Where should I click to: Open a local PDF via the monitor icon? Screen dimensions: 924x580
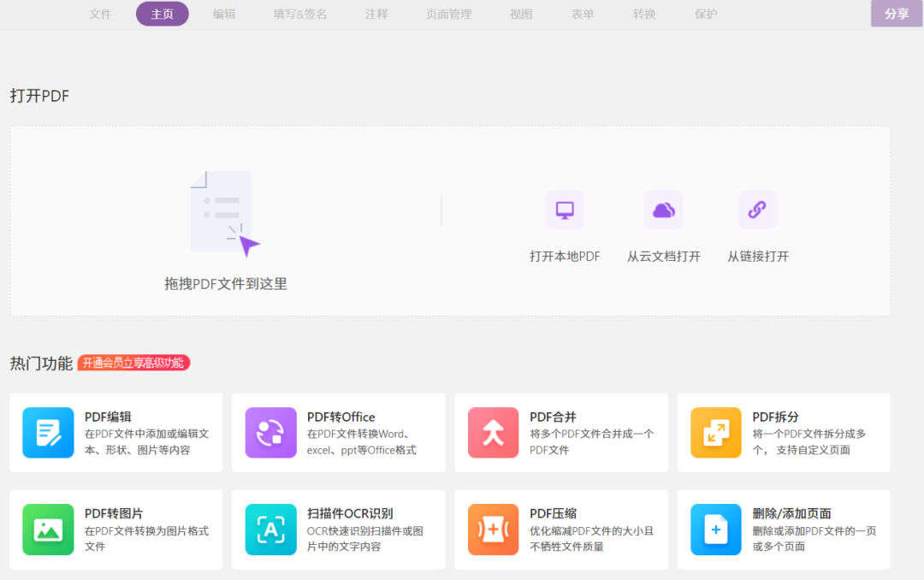click(565, 210)
